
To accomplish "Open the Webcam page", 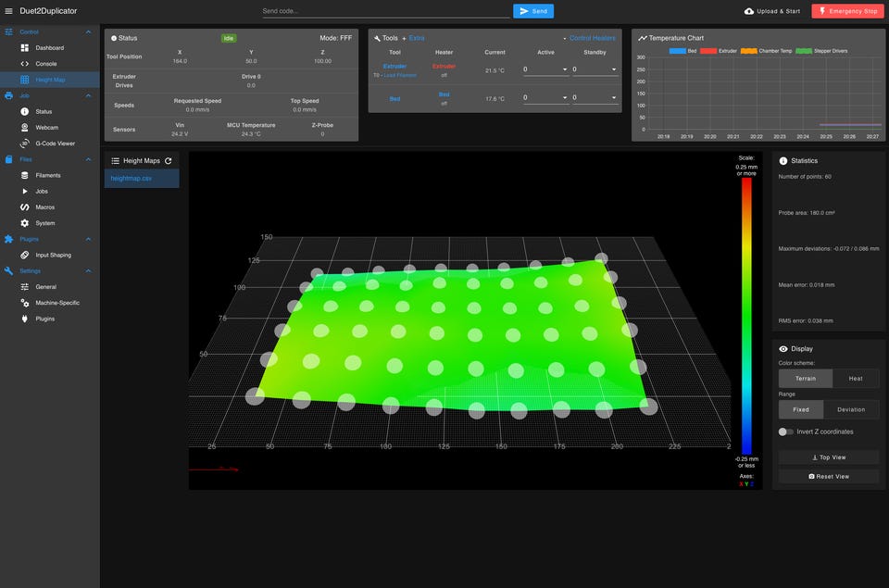I will (x=46, y=127).
